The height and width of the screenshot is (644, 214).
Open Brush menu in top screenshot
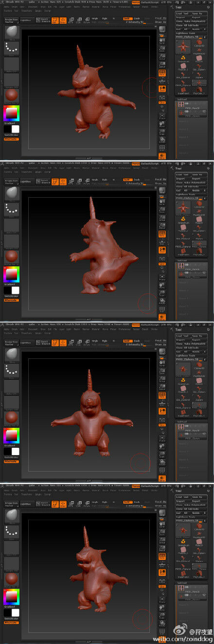coord(15,6)
